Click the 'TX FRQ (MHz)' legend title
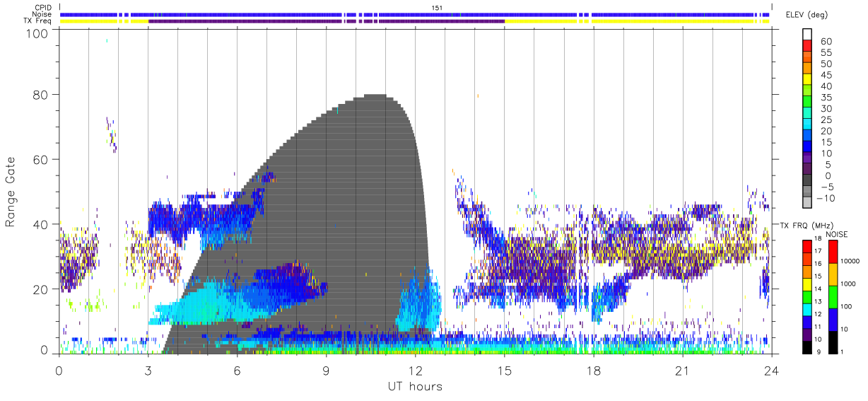This screenshot has width=868, height=401. [x=805, y=225]
